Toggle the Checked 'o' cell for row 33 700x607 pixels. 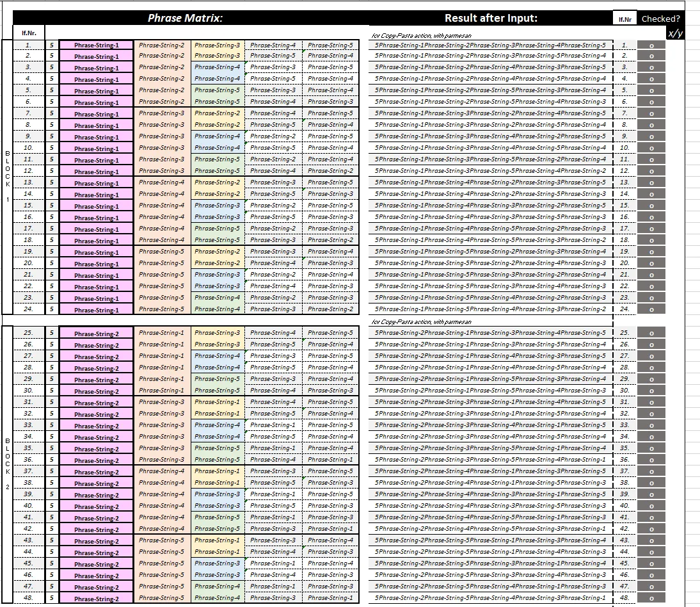651,425
